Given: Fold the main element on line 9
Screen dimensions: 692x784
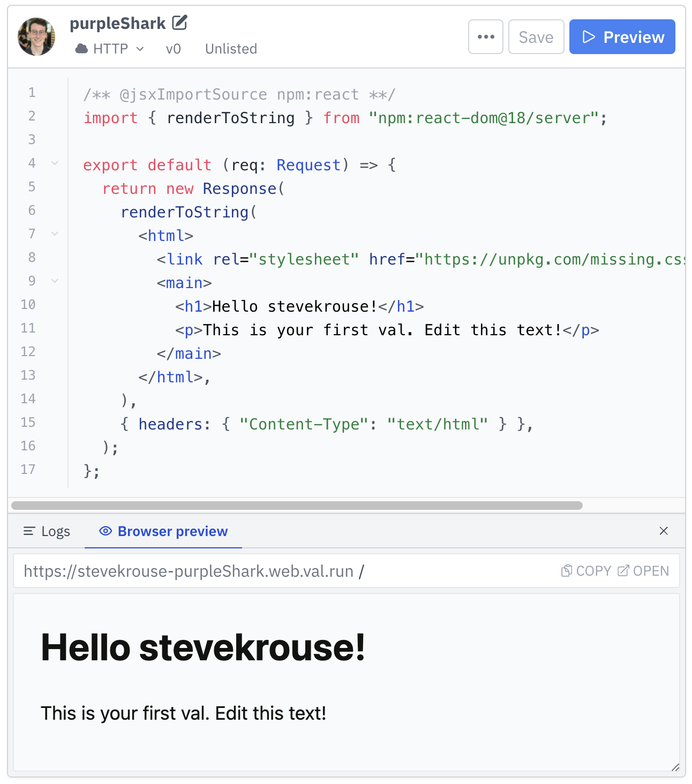Looking at the screenshot, I should (55, 281).
